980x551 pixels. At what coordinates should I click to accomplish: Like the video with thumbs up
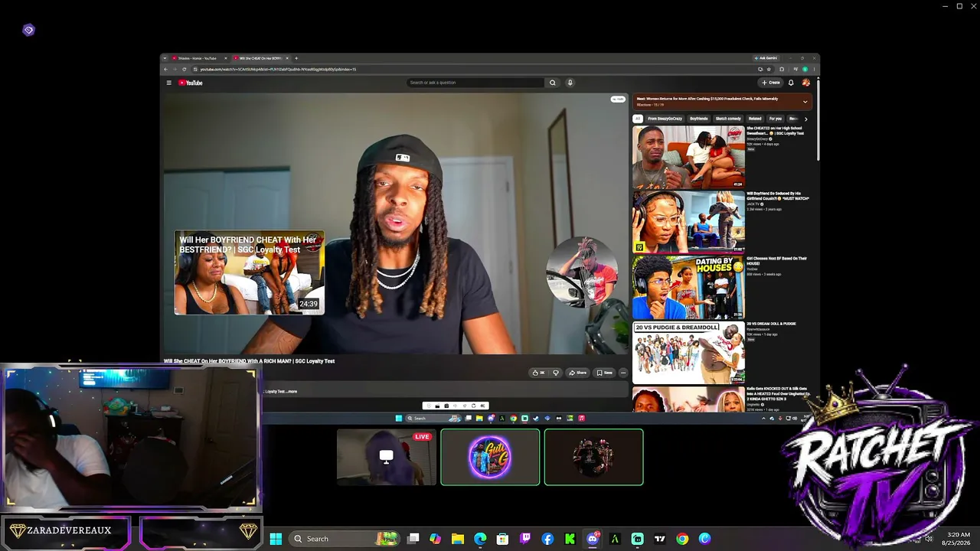[539, 373]
